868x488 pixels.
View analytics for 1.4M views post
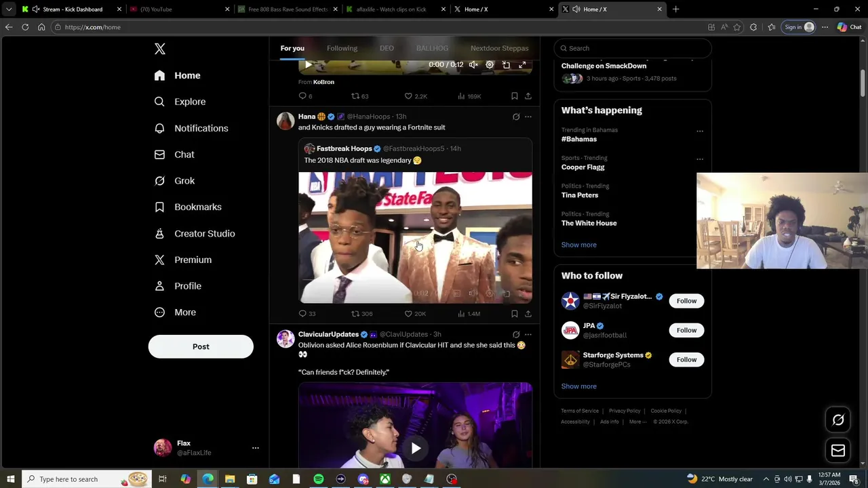[x=469, y=314]
